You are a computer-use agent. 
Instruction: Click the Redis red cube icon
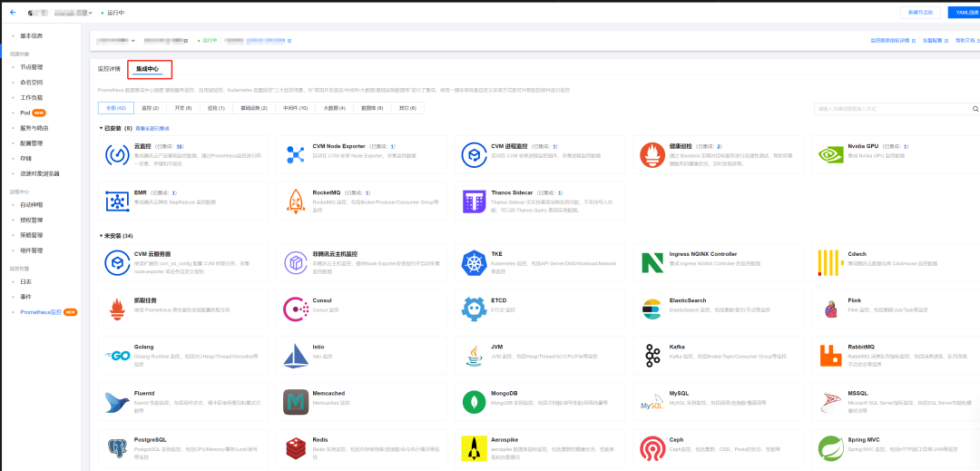pyautogui.click(x=295, y=448)
